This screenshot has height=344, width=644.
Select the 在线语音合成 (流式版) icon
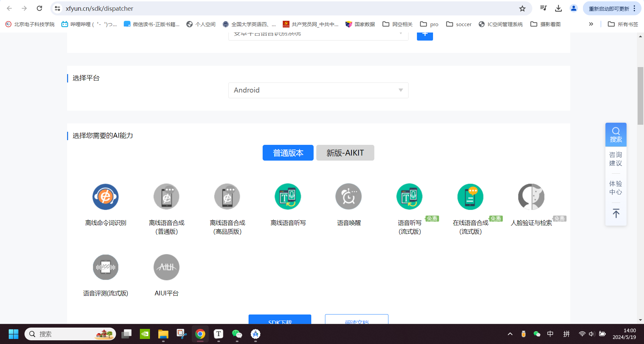tap(470, 197)
